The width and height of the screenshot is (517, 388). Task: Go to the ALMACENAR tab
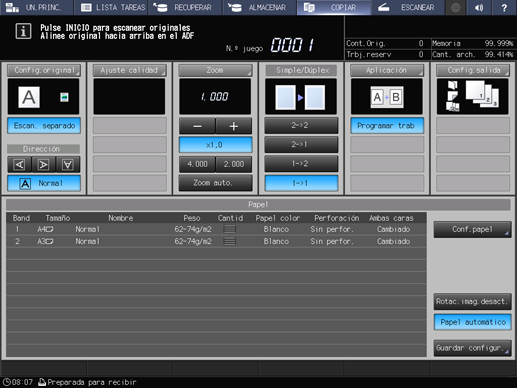click(x=260, y=7)
